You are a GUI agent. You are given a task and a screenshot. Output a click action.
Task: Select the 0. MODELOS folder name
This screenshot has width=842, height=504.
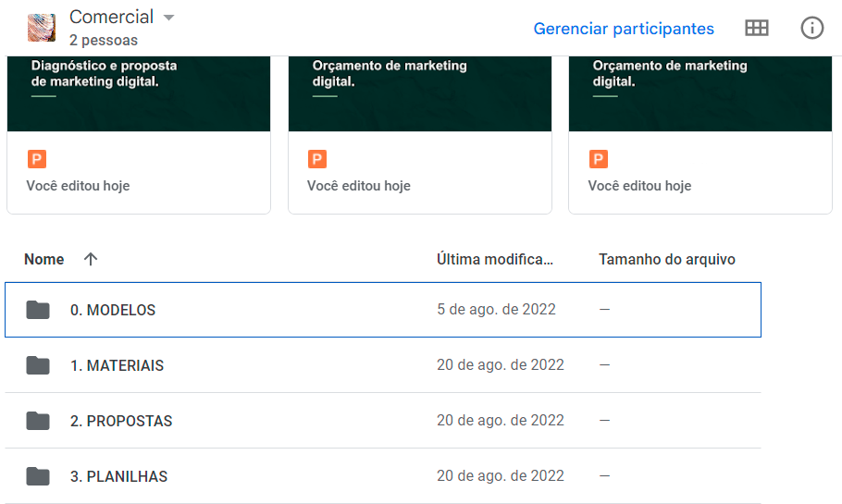pyautogui.click(x=113, y=310)
